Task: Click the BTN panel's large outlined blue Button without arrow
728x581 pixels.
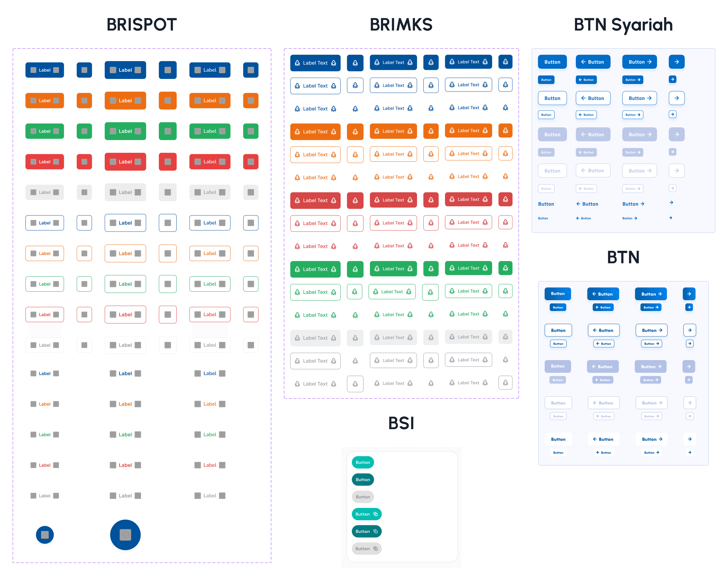Action: pyautogui.click(x=558, y=330)
